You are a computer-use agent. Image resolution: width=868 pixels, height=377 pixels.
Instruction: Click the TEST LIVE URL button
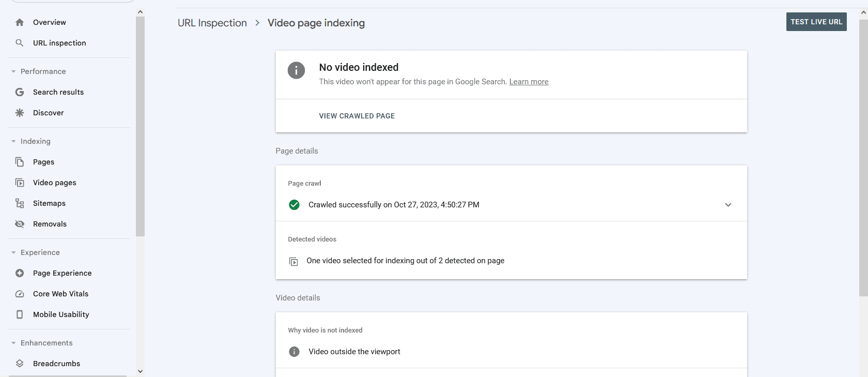click(816, 22)
